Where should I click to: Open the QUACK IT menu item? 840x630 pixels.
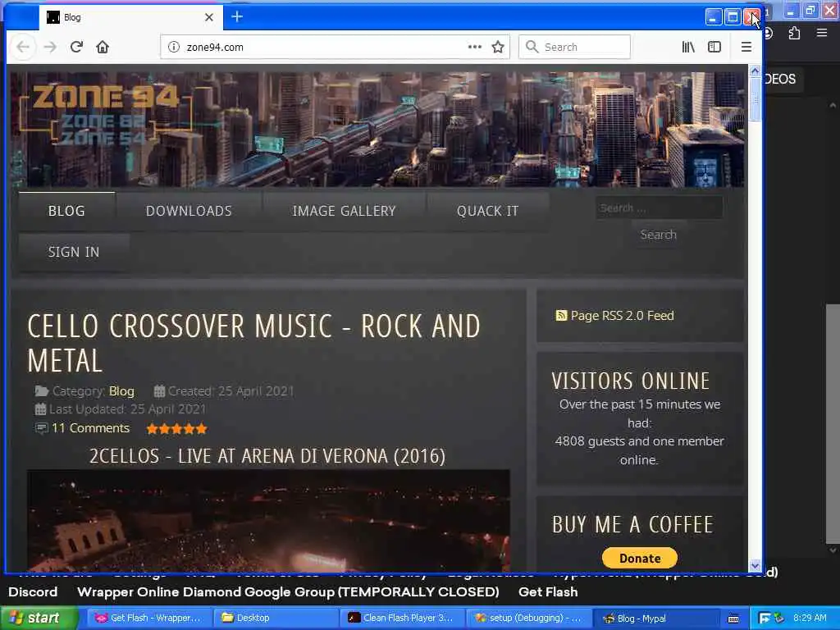coord(487,211)
